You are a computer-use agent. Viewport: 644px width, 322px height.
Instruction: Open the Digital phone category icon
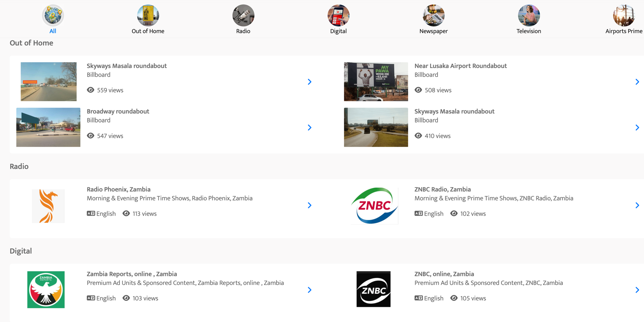(x=338, y=15)
